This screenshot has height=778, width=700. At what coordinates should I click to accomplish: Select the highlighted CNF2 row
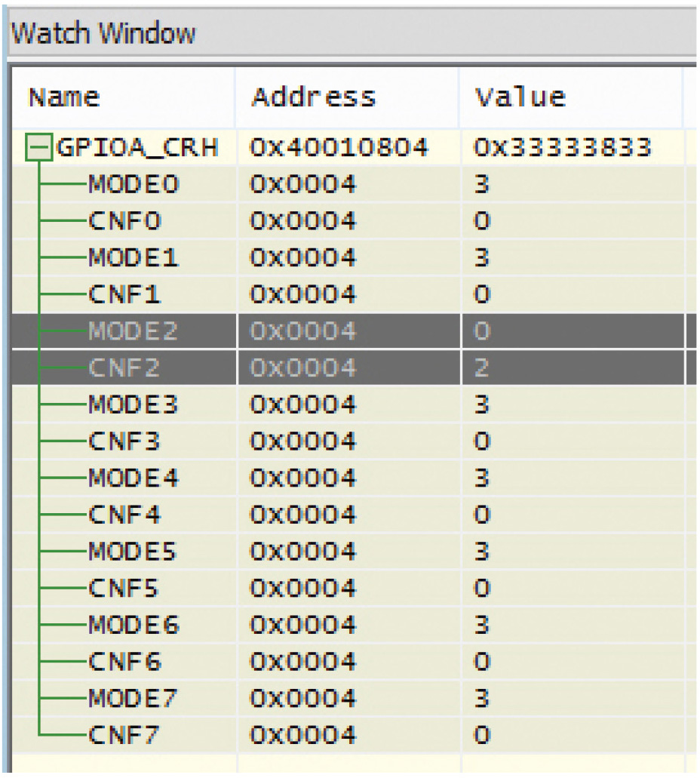[354, 367]
